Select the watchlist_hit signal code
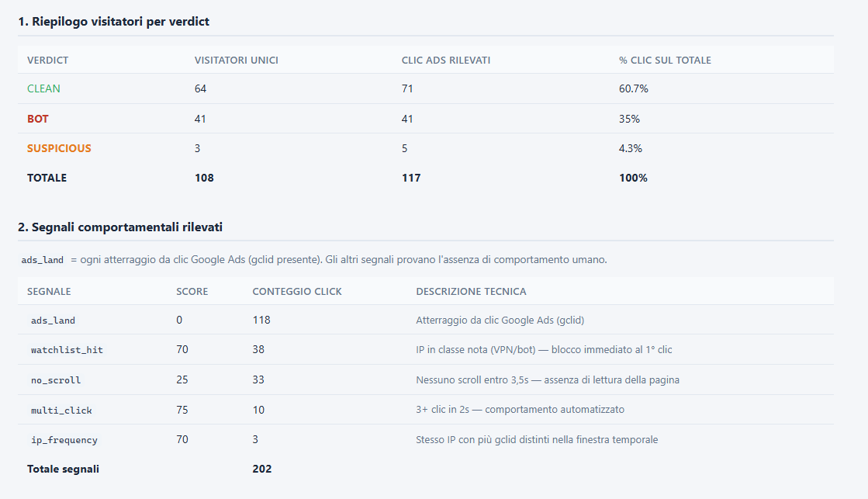The width and height of the screenshot is (868, 499). (x=67, y=350)
